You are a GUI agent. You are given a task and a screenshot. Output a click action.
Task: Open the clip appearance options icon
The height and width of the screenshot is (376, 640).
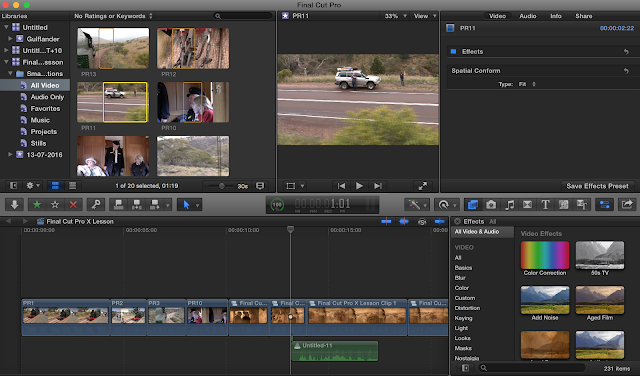(260, 186)
